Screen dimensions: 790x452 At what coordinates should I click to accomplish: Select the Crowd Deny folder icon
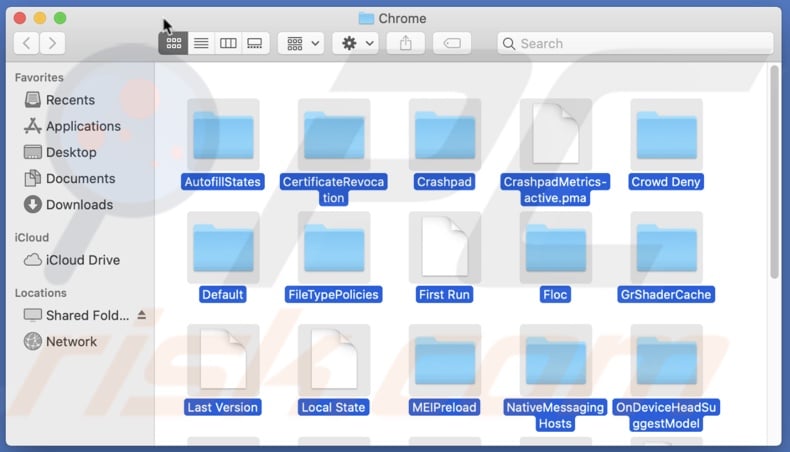667,135
